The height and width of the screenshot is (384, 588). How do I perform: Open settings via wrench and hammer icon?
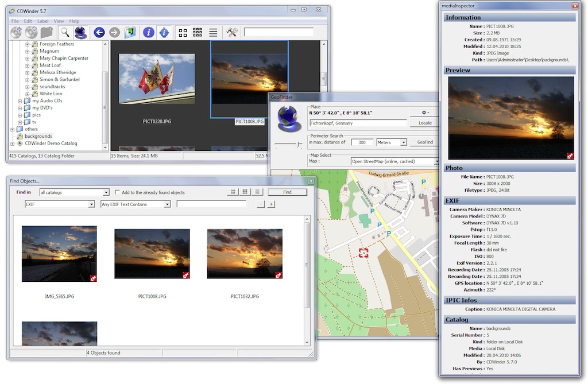232,33
